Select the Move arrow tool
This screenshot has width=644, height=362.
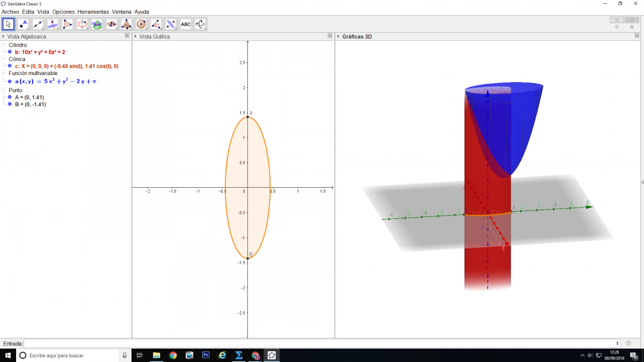pos(8,24)
